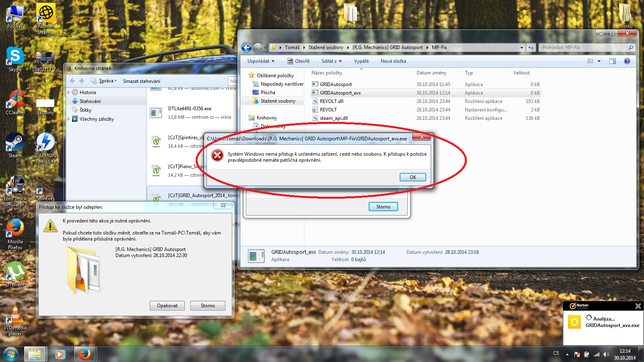Go forward in the Explorer window
Screen dimensions: 644x362
[x=258, y=47]
